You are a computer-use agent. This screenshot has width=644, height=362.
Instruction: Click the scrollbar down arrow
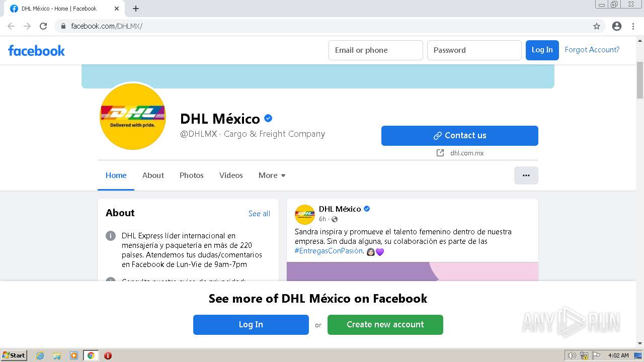pyautogui.click(x=640, y=343)
